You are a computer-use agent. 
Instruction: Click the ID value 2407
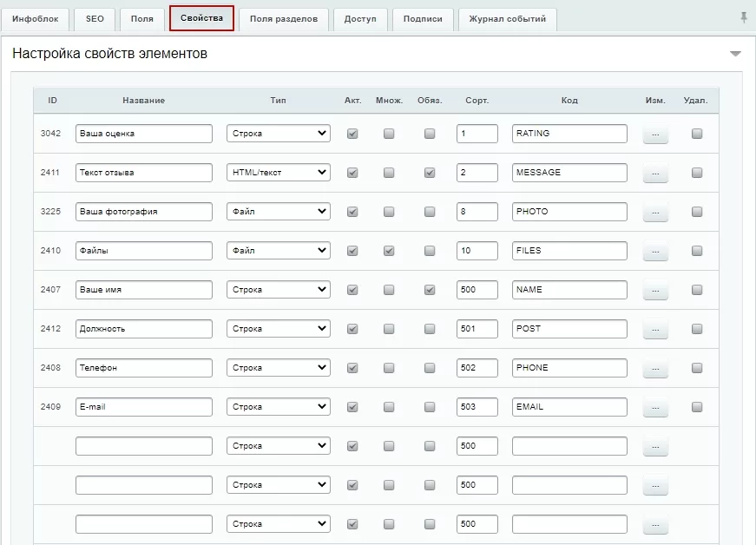click(50, 290)
